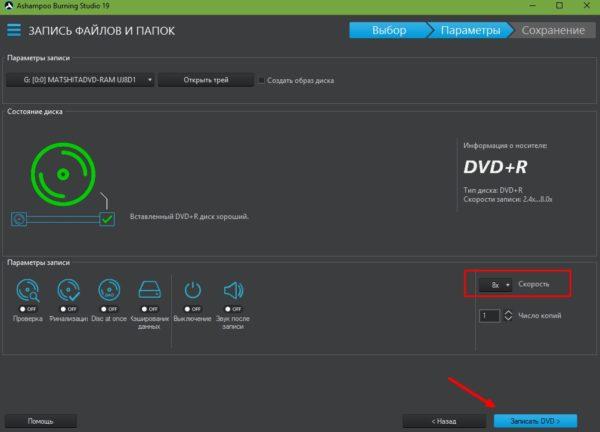Click the disc capacity progress bar
The width and height of the screenshot is (600, 432).
coord(63,219)
